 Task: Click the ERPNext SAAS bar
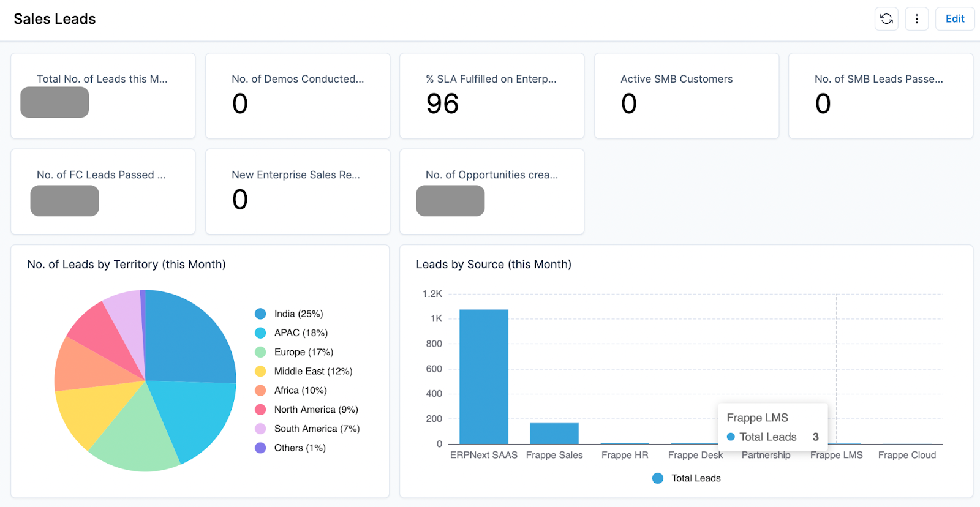coord(483,377)
